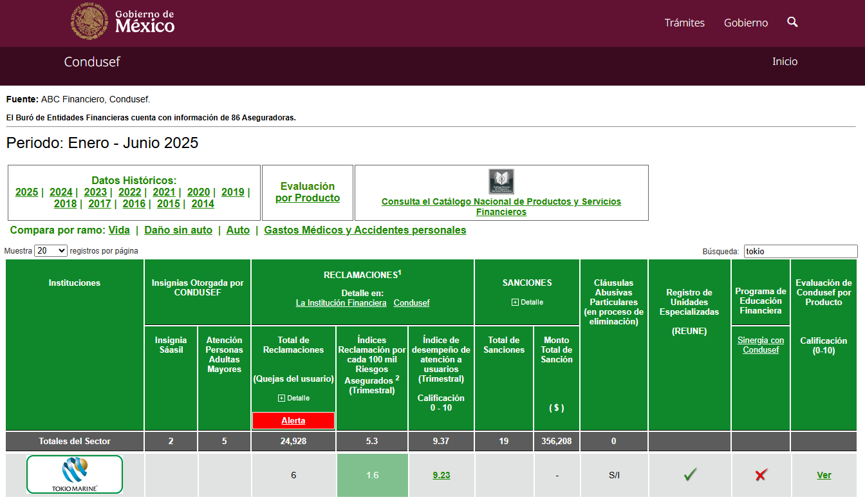Click the red Alerta button

(x=293, y=421)
